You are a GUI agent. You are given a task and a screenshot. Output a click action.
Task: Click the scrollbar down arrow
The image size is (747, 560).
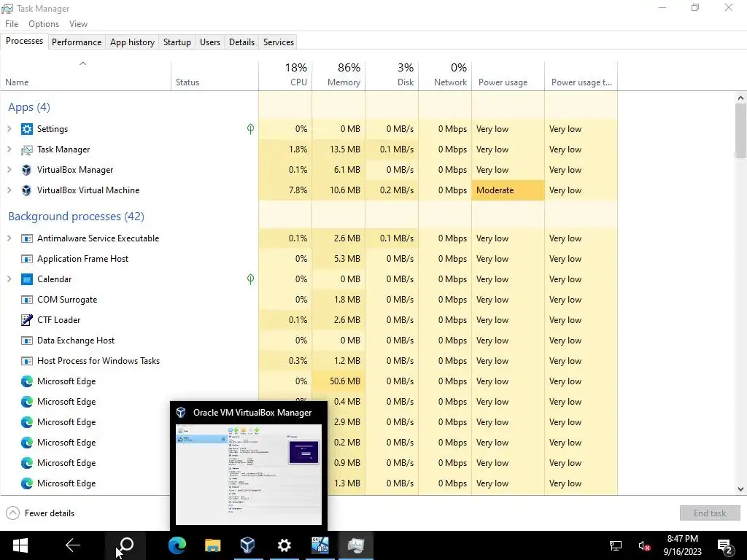[740, 489]
